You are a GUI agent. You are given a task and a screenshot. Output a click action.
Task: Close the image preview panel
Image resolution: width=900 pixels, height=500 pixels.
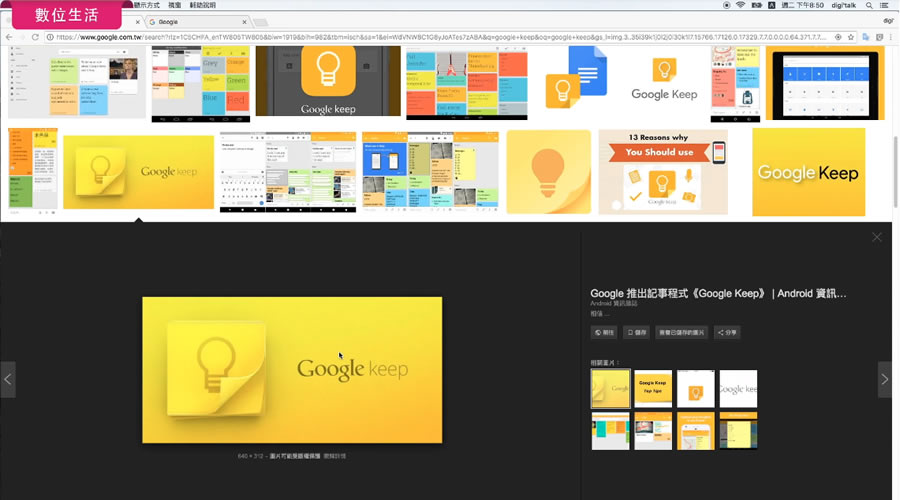click(876, 237)
